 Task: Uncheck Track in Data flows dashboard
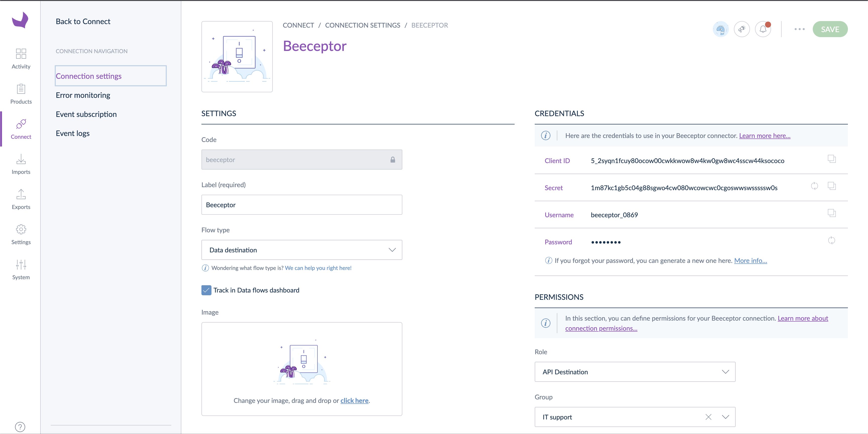coord(206,290)
